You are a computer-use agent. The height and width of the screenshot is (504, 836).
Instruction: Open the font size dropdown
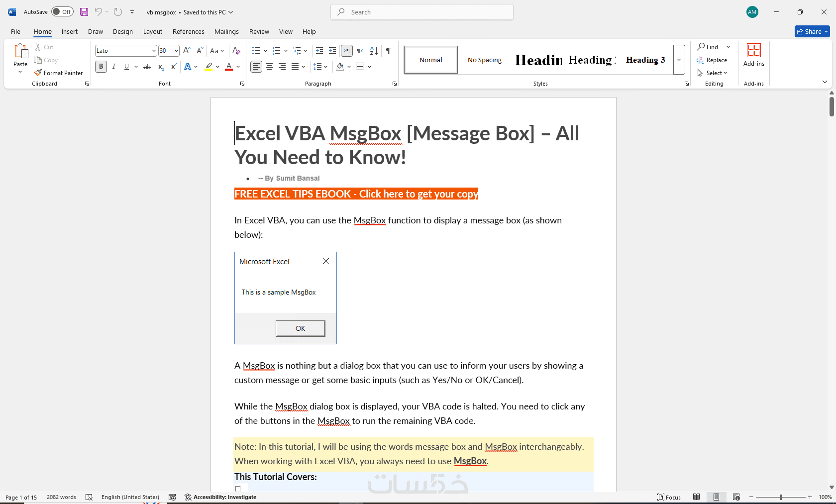coord(176,51)
